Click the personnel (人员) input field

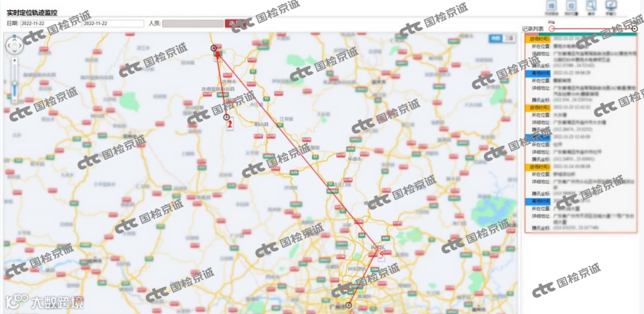coord(193,23)
